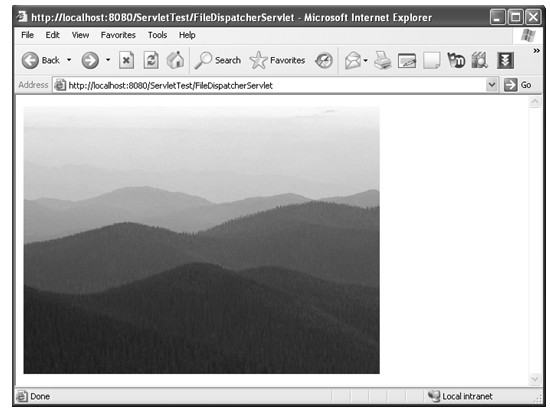Viewport: 550px width, 411px height.
Task: Click the scroll down arrow
Action: pos(535,379)
